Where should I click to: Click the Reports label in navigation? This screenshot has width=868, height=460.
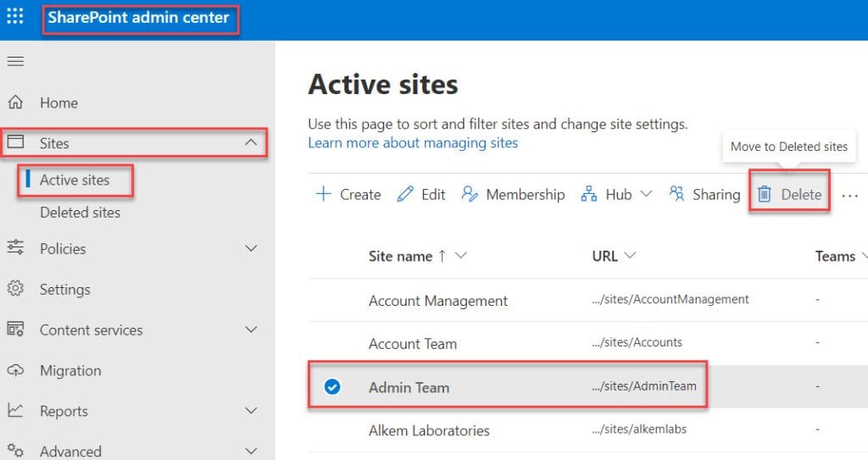pos(64,411)
